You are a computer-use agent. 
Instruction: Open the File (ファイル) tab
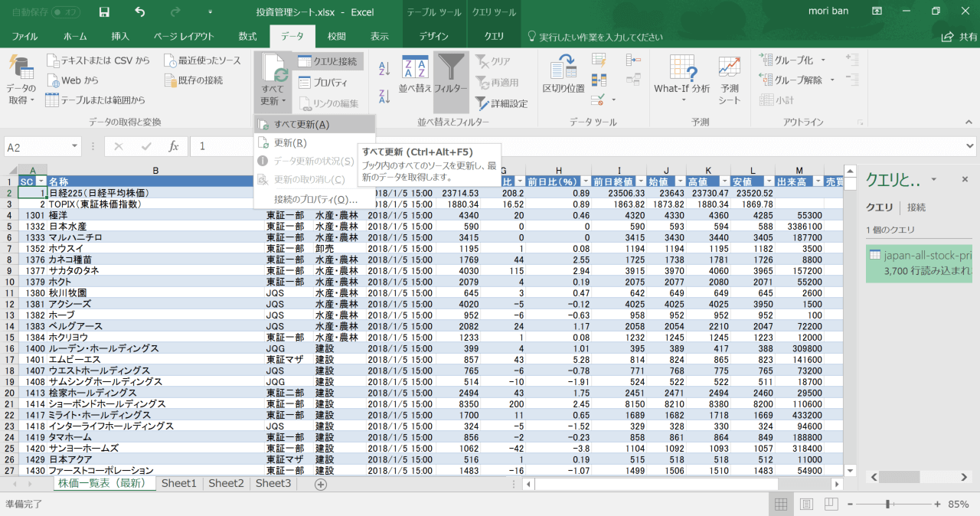25,37
